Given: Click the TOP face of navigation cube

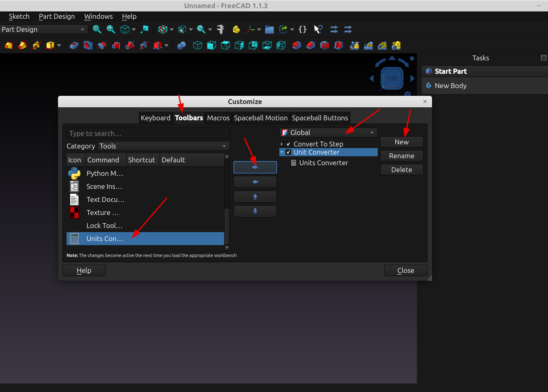Looking at the screenshot, I should coord(392,78).
